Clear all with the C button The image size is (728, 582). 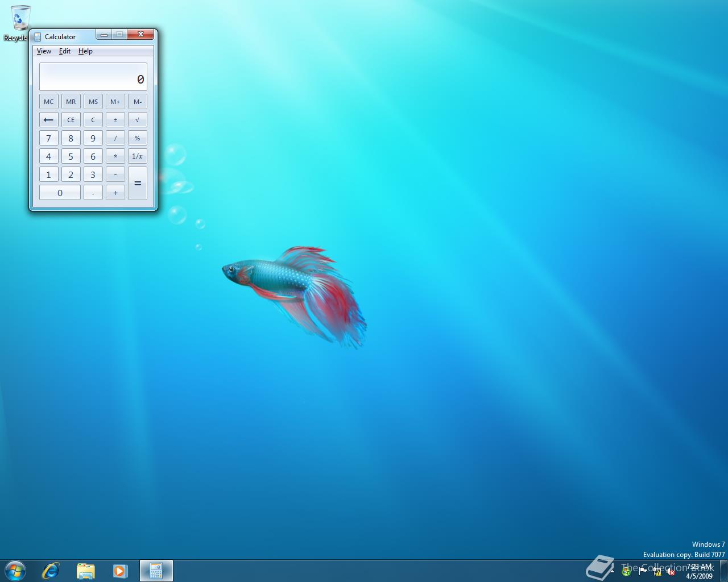[93, 120]
